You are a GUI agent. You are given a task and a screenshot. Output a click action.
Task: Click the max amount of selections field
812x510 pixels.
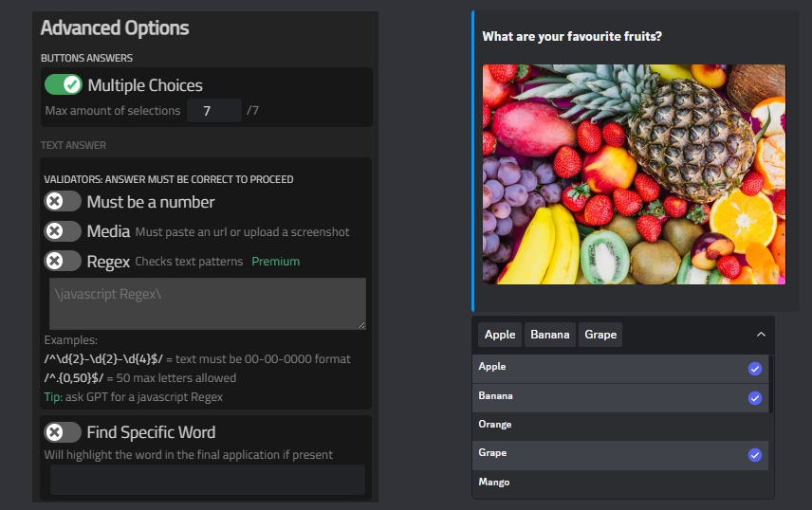tap(213, 111)
